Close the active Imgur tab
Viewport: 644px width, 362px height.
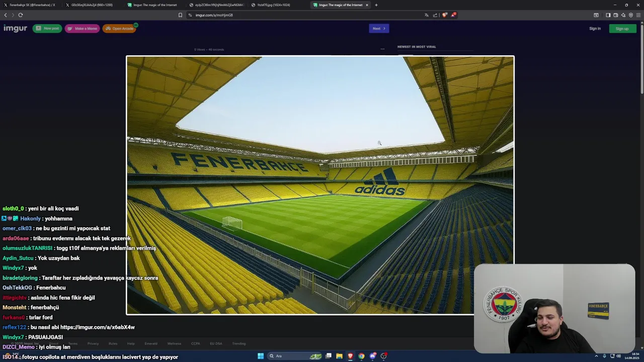pos(367,5)
